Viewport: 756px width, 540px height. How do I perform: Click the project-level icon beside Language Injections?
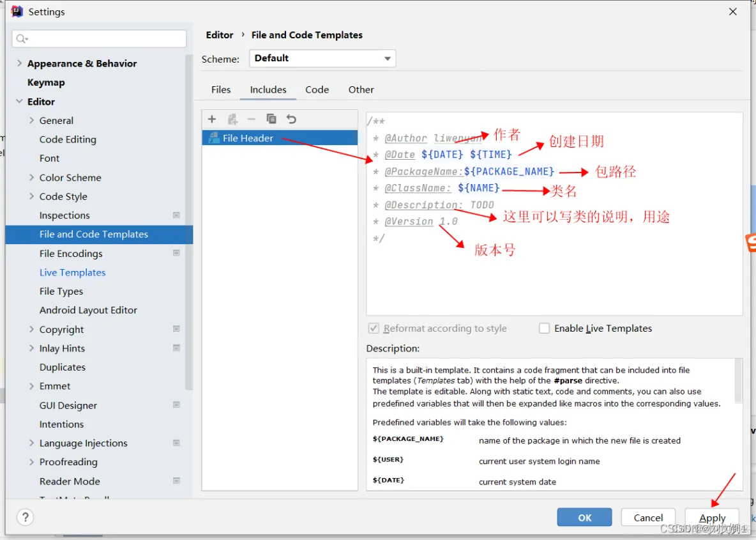click(x=176, y=443)
